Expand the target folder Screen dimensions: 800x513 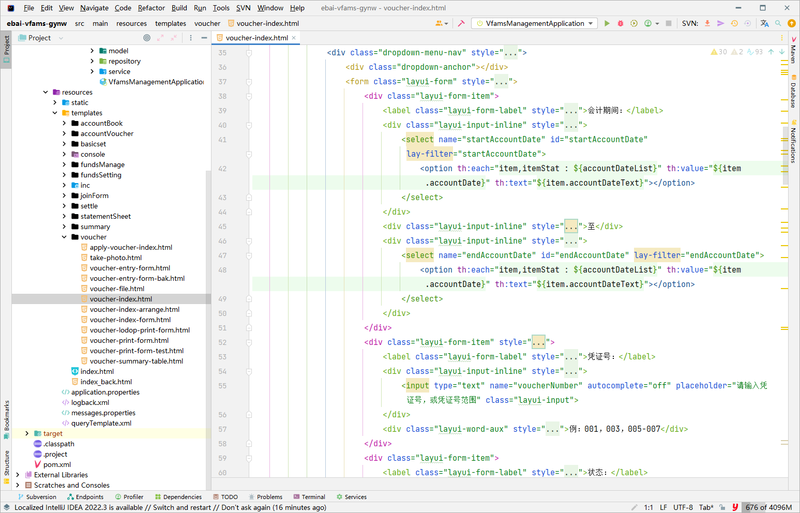pyautogui.click(x=27, y=433)
